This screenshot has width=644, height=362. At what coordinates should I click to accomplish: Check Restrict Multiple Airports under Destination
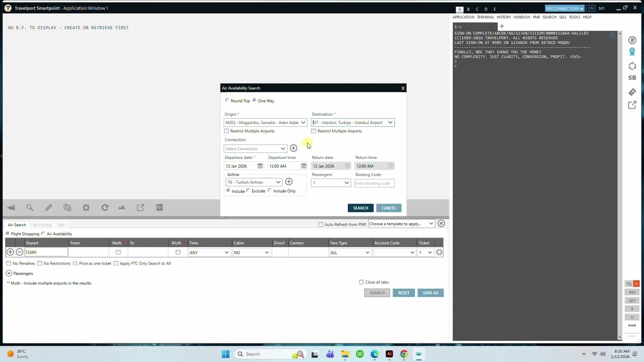314,131
